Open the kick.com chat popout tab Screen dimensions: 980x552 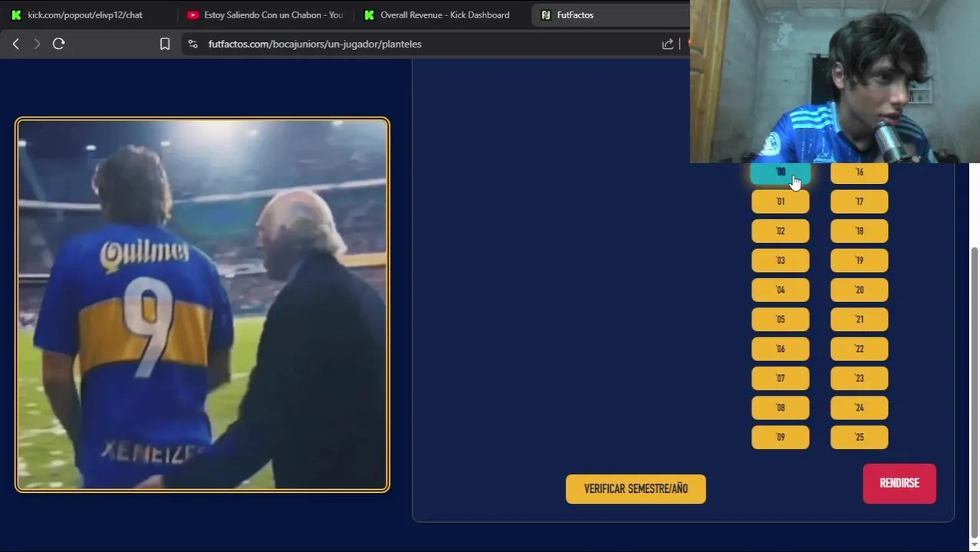click(84, 15)
